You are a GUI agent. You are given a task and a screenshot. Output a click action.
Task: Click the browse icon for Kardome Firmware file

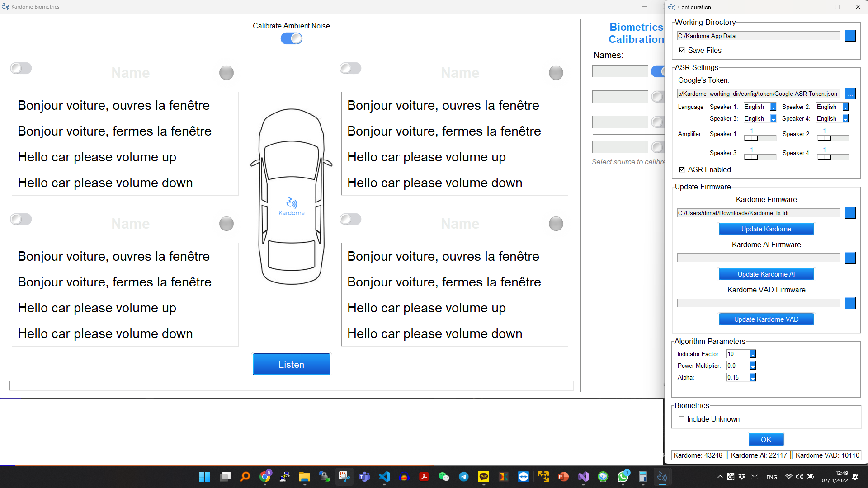pyautogui.click(x=850, y=213)
